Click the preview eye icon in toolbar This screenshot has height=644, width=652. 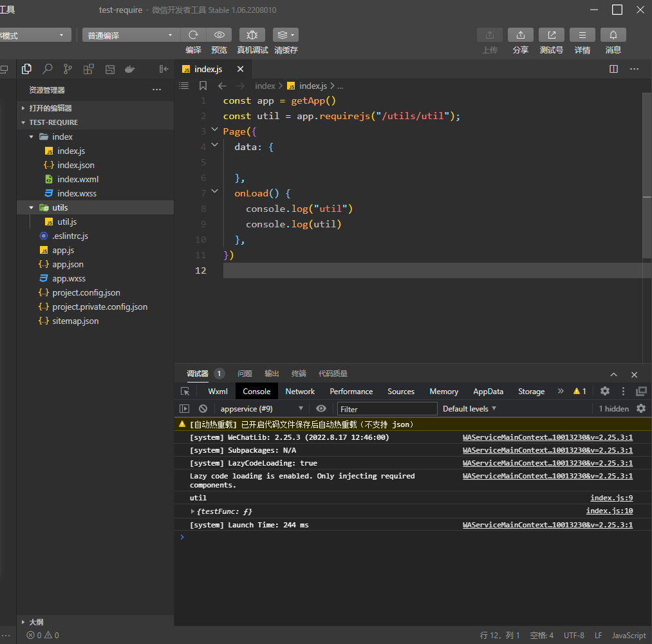[219, 35]
